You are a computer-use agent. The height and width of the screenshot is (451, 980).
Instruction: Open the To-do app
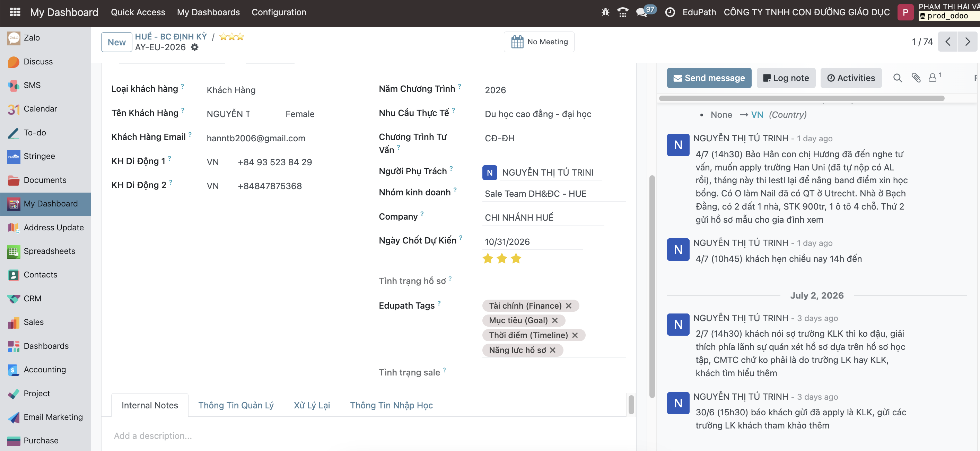pos(46,133)
